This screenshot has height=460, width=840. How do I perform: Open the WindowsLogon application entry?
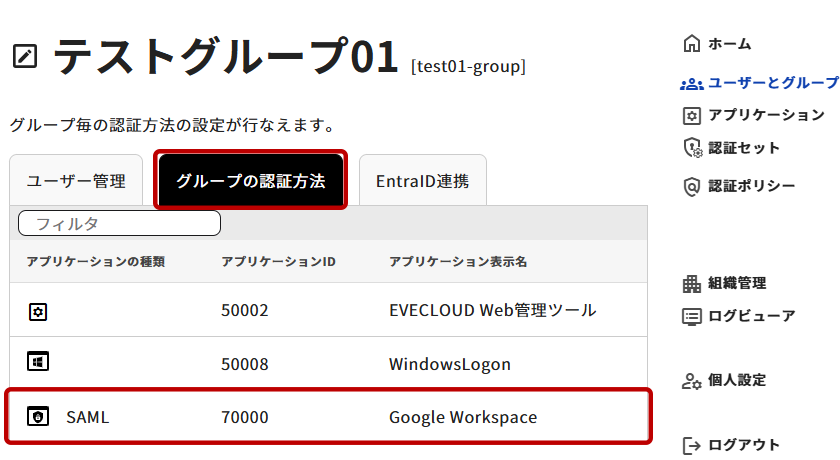449,364
